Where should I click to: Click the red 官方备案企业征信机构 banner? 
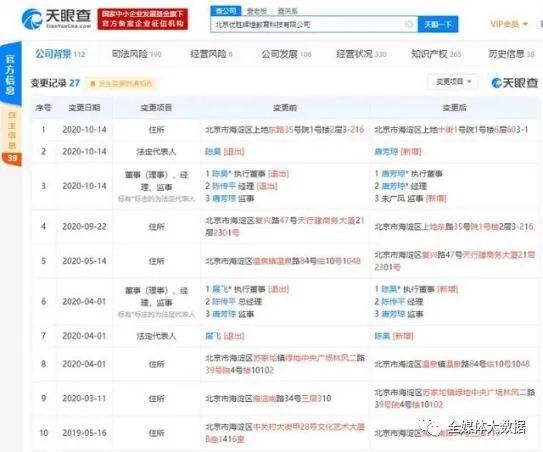[143, 19]
